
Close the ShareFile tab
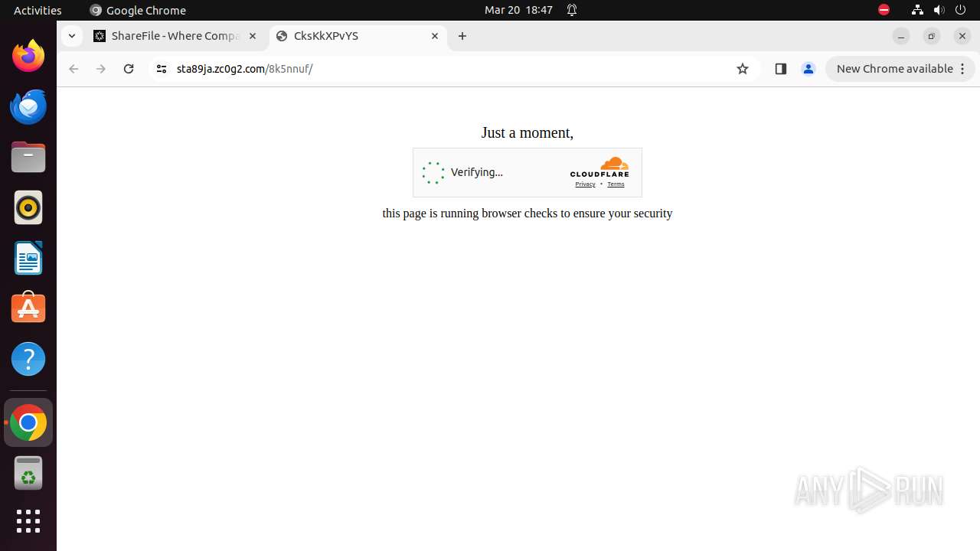253,36
